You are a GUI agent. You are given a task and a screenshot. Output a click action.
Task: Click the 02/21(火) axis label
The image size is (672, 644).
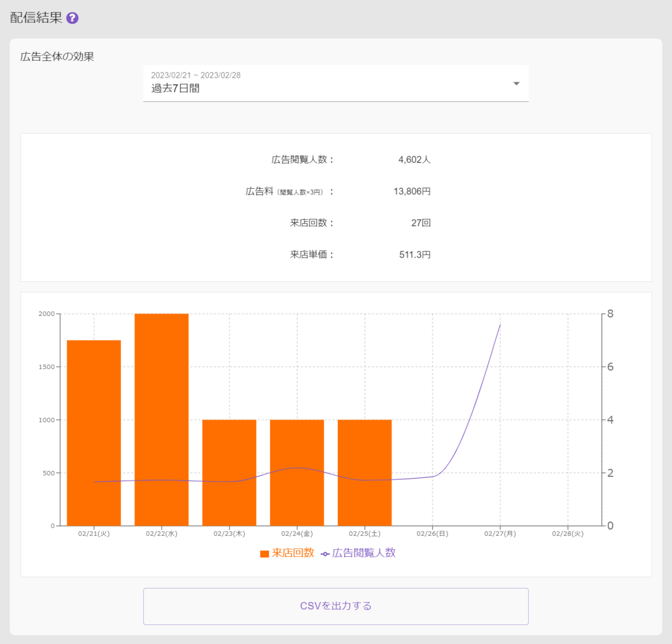[x=94, y=534]
